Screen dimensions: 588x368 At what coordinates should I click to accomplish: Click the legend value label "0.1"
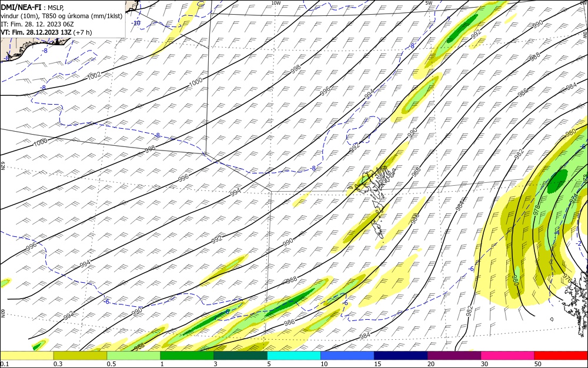click(x=5, y=364)
